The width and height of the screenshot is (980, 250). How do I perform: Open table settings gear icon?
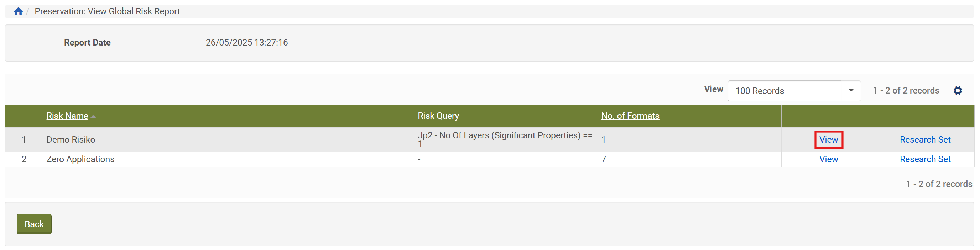tap(958, 90)
